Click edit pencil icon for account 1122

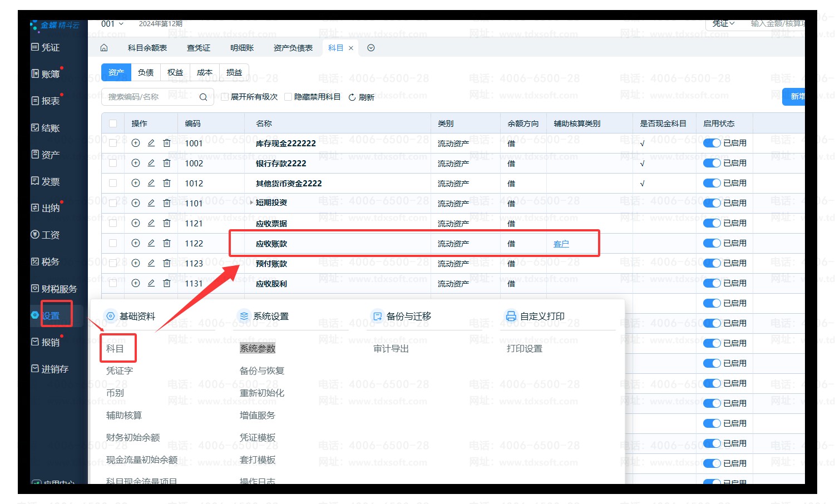[151, 243]
